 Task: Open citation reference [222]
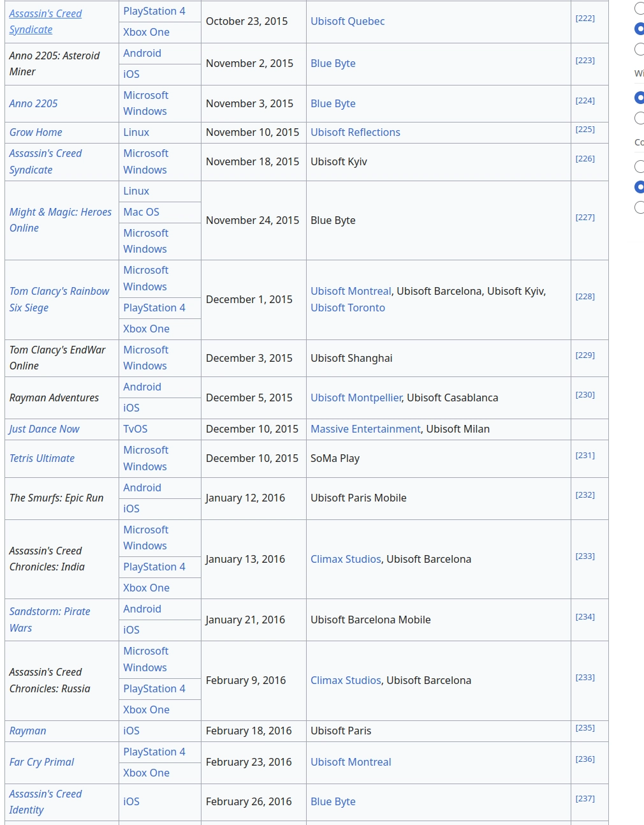tap(585, 18)
